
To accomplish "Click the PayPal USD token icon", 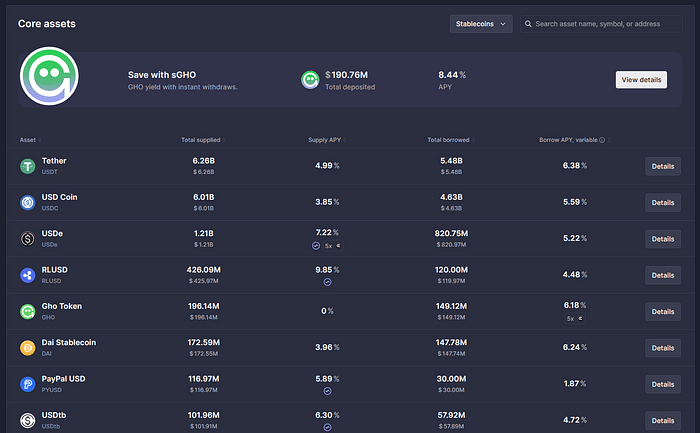I will tap(28, 384).
